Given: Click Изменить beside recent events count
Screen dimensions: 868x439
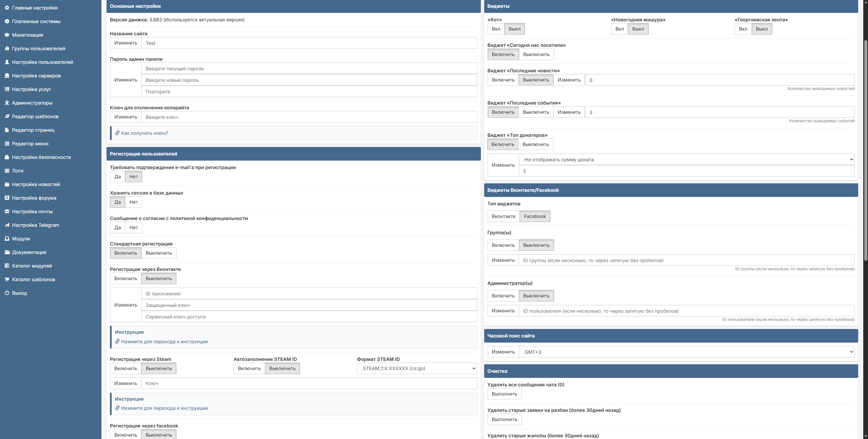Looking at the screenshot, I should 569,112.
